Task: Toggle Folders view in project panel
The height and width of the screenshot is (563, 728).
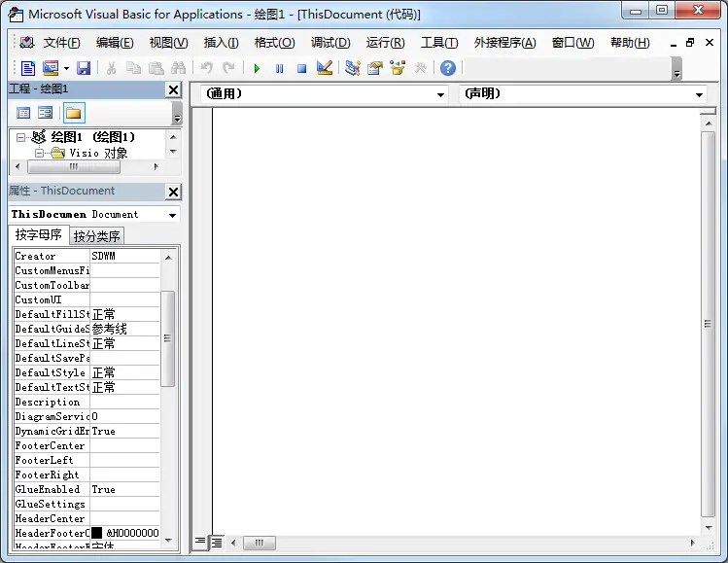Action: pyautogui.click(x=74, y=113)
